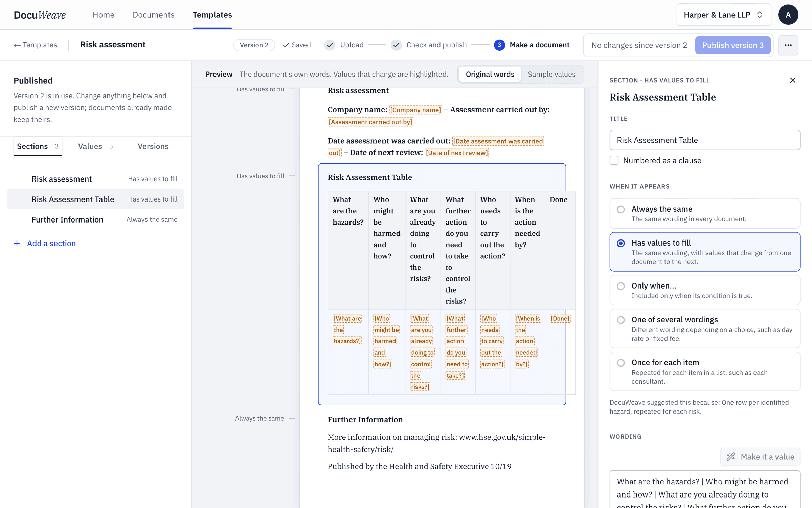Image resolution: width=812 pixels, height=508 pixels.
Task: Click into the Title input field
Action: 705,140
